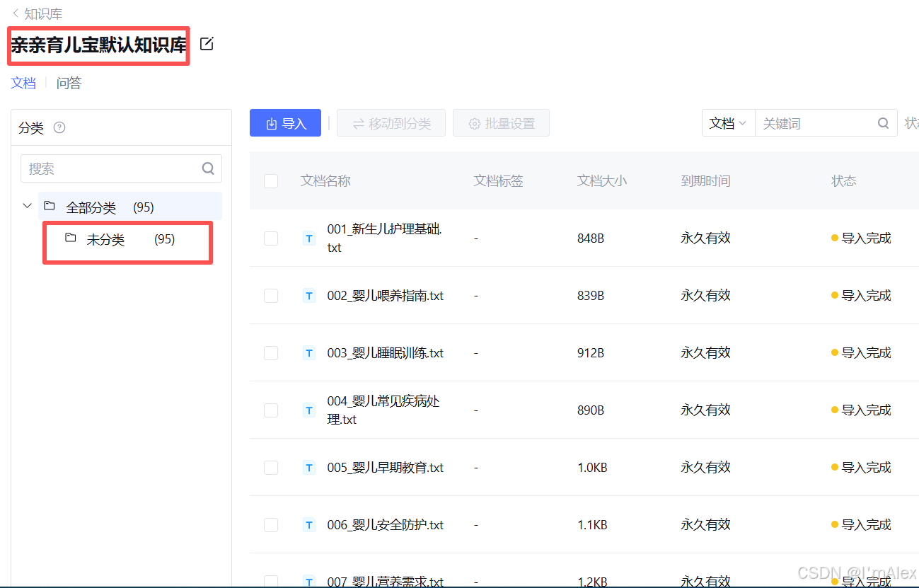Click the 文档大小 column header
Viewport: 919px width, 588px height.
[602, 181]
